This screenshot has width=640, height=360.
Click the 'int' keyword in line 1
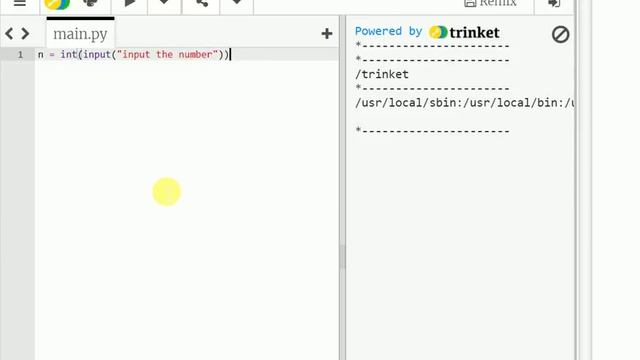pyautogui.click(x=69, y=54)
